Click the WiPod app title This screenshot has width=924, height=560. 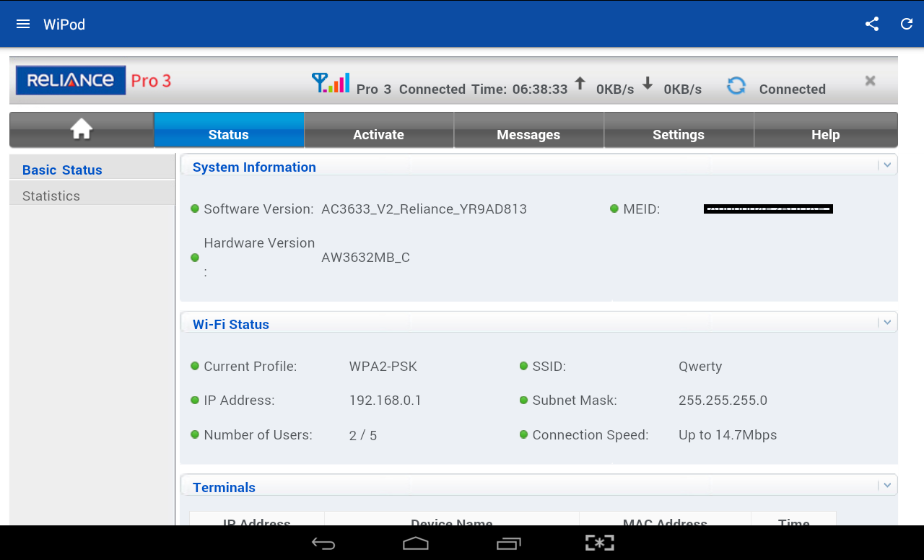coord(64,25)
